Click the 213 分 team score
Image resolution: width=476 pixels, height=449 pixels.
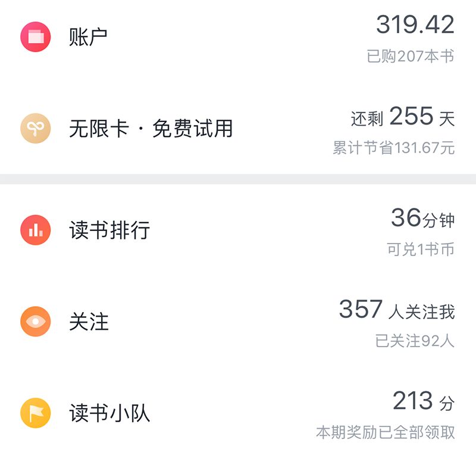pyautogui.click(x=422, y=401)
